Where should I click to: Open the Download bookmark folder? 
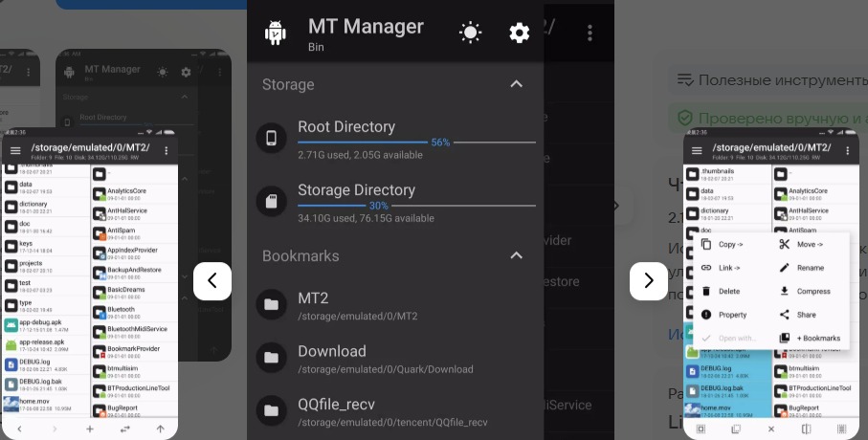click(395, 359)
